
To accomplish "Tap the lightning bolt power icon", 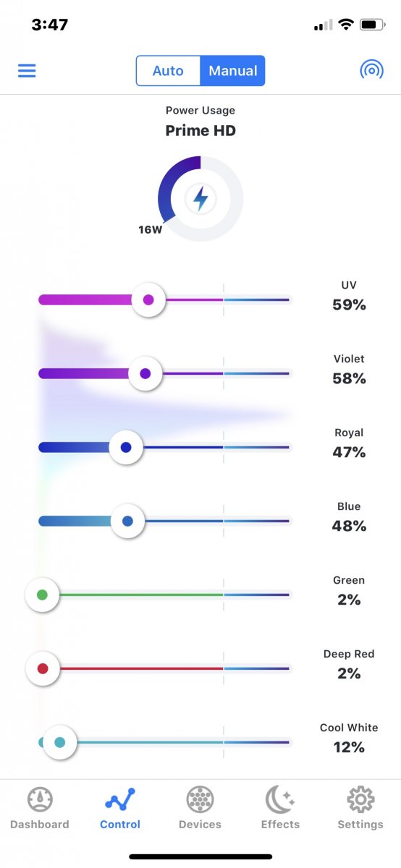I will point(200,199).
